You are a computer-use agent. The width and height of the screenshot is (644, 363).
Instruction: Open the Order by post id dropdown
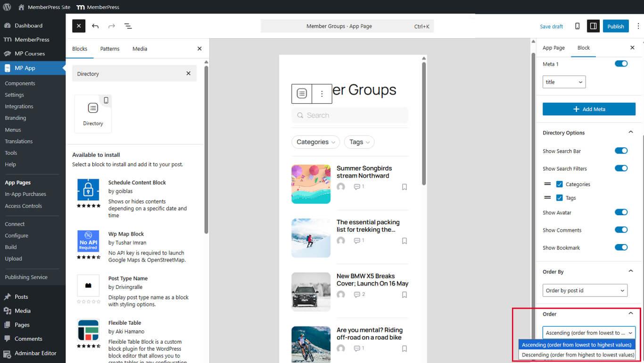(585, 290)
